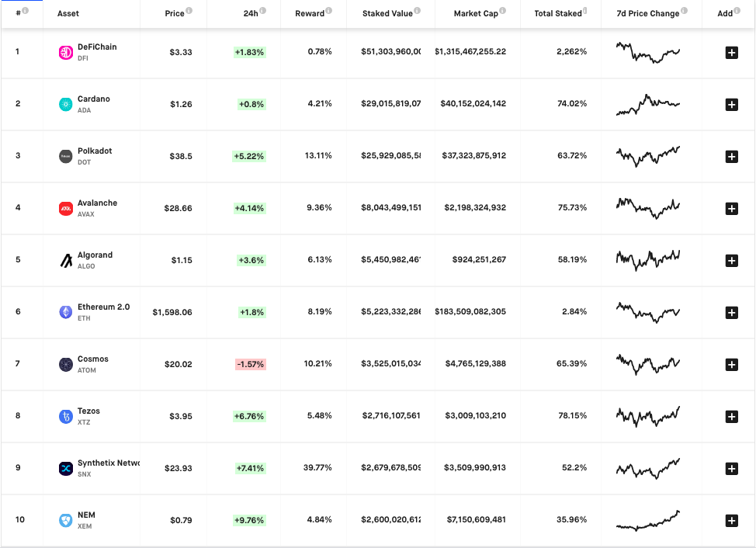Screen dimensions: 756x548
Task: Click the Tezos XTZ logo icon
Action: click(x=66, y=416)
